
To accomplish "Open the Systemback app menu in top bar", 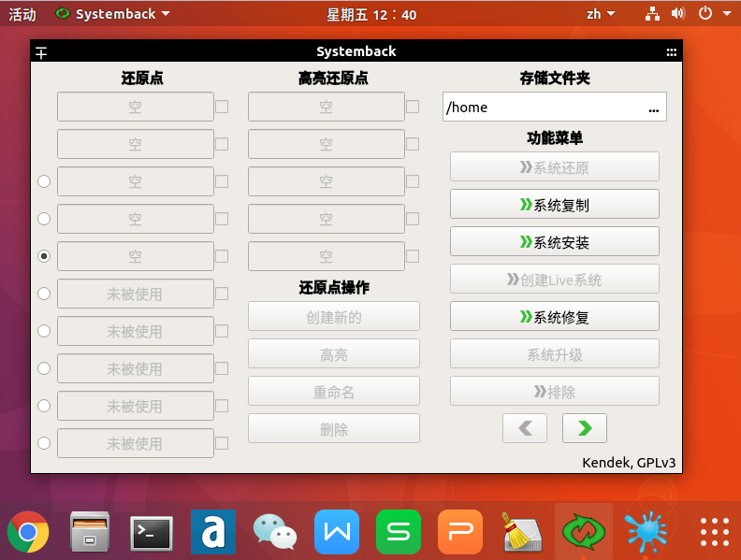I will click(x=112, y=14).
